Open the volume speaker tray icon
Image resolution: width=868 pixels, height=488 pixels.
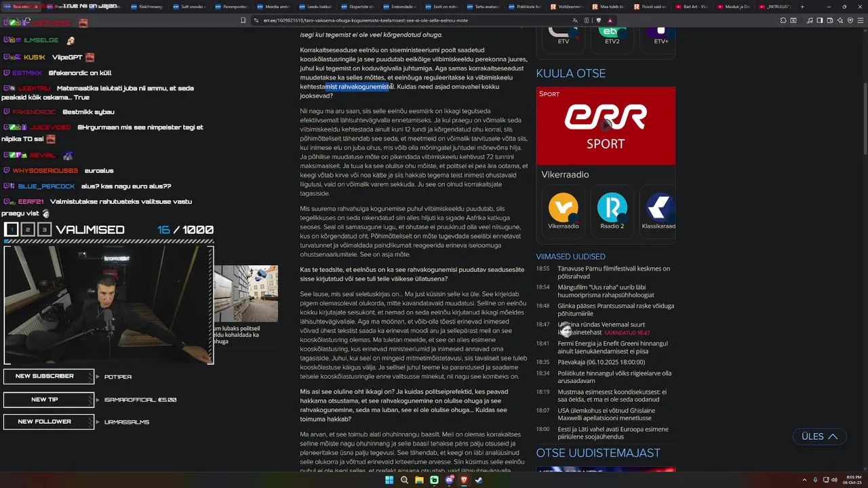[834, 480]
